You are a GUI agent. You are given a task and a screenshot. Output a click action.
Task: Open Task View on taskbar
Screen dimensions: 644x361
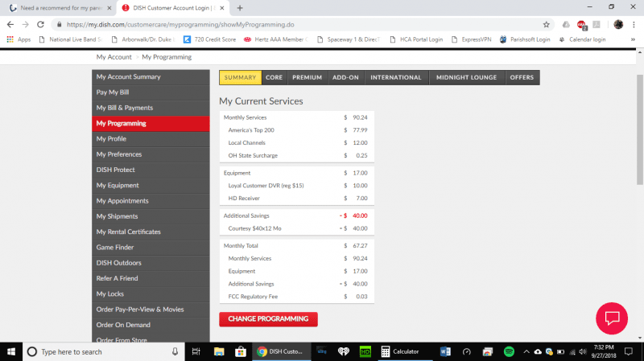[x=196, y=352]
